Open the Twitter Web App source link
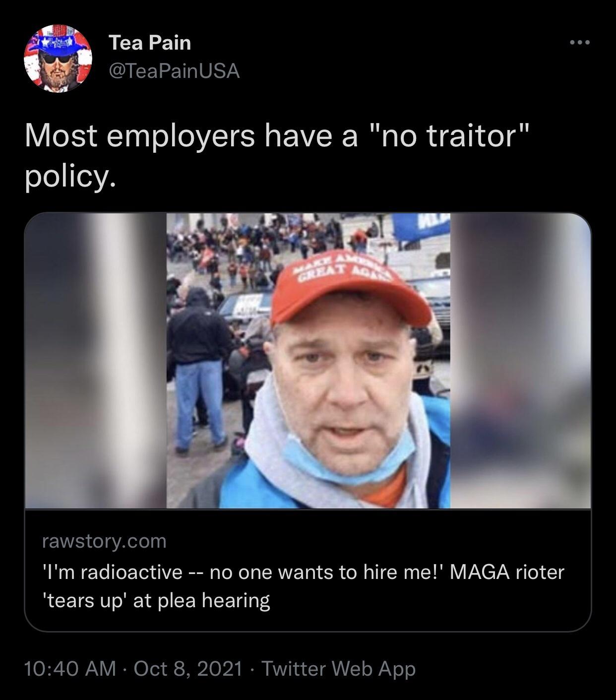 [338, 668]
